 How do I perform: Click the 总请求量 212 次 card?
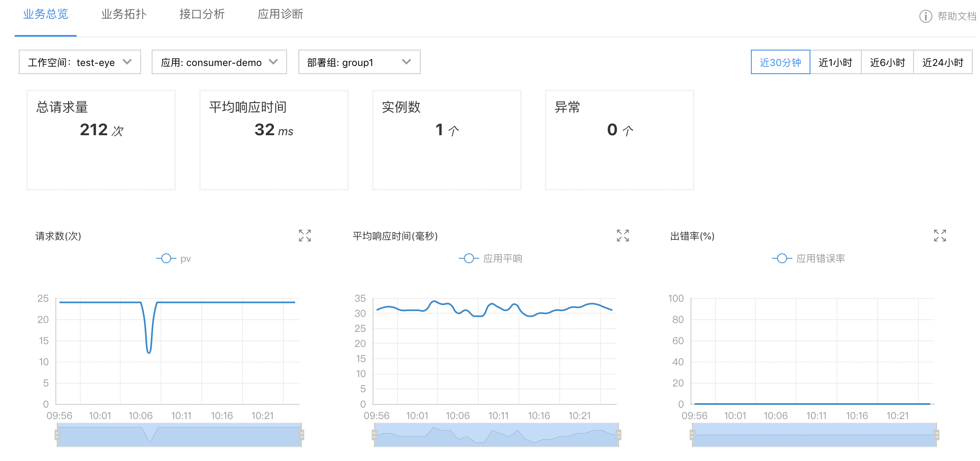click(101, 140)
